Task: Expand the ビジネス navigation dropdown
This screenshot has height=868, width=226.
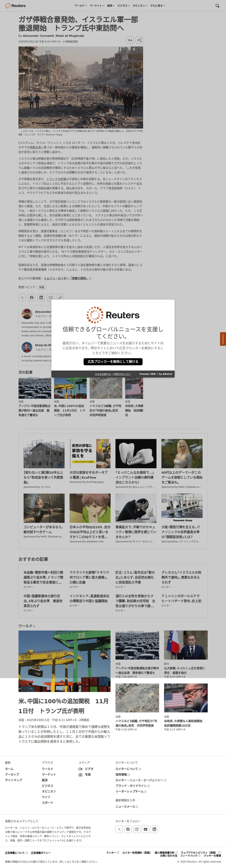Action: (124, 6)
